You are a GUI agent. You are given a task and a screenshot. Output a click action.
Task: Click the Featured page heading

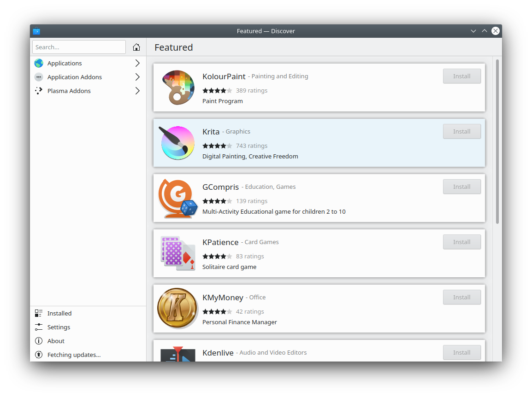pos(174,47)
